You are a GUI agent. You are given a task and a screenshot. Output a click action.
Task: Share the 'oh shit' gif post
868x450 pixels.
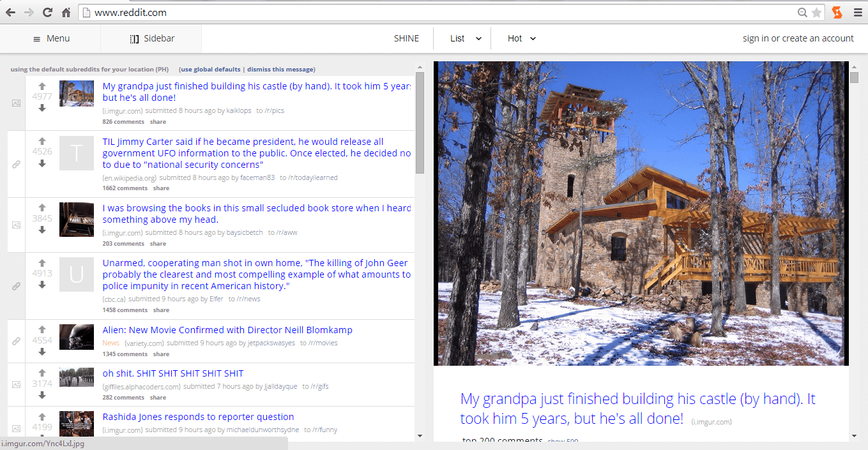pyautogui.click(x=158, y=398)
